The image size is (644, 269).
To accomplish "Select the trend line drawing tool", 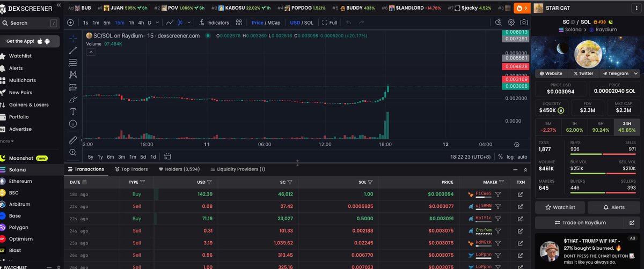I will point(73,50).
